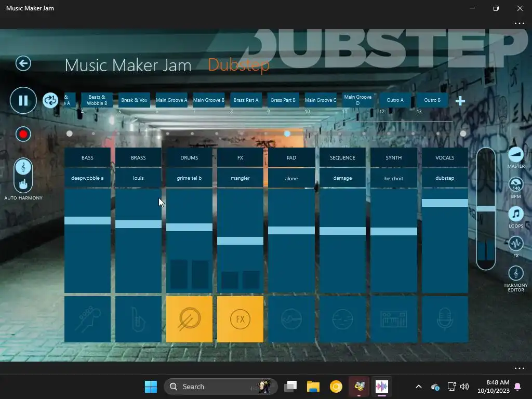This screenshot has height=399, width=532.
Task: Enable the Sequence instrument tile
Action: tap(343, 320)
